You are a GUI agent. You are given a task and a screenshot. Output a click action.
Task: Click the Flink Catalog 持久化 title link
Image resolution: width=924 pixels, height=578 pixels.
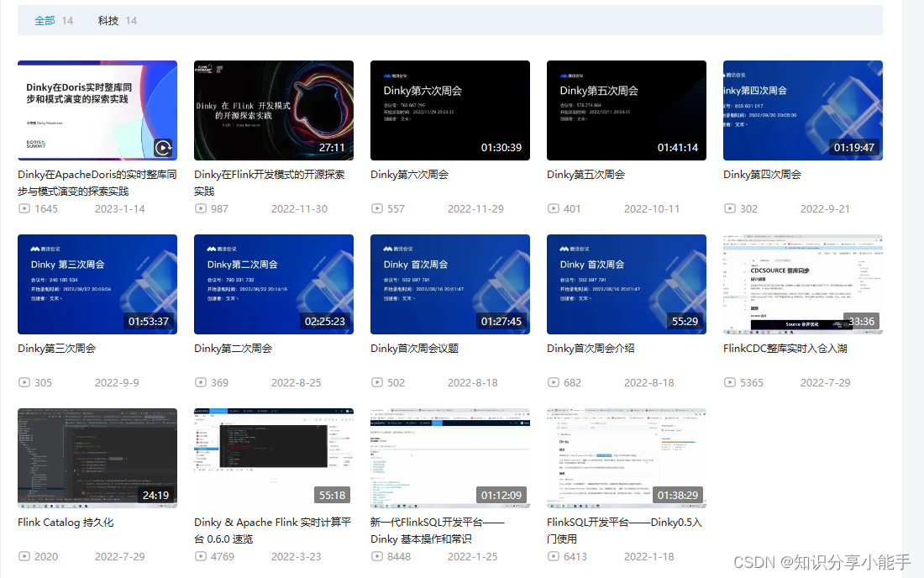click(66, 522)
